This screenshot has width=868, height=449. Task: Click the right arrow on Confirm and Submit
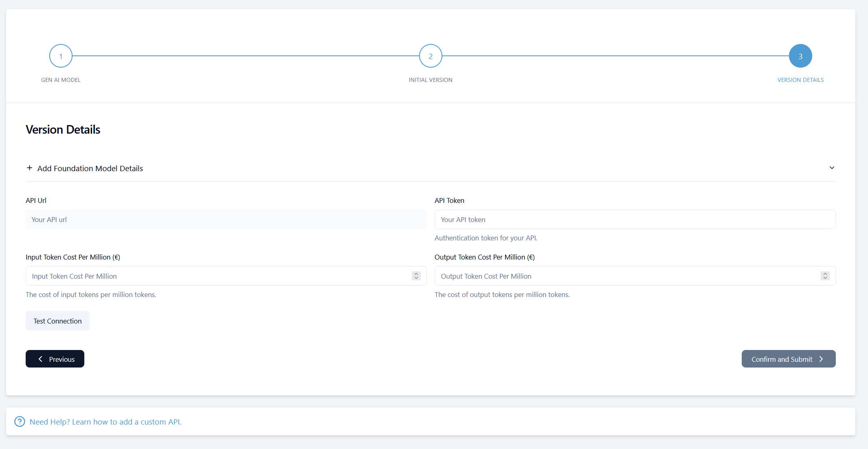(822, 359)
